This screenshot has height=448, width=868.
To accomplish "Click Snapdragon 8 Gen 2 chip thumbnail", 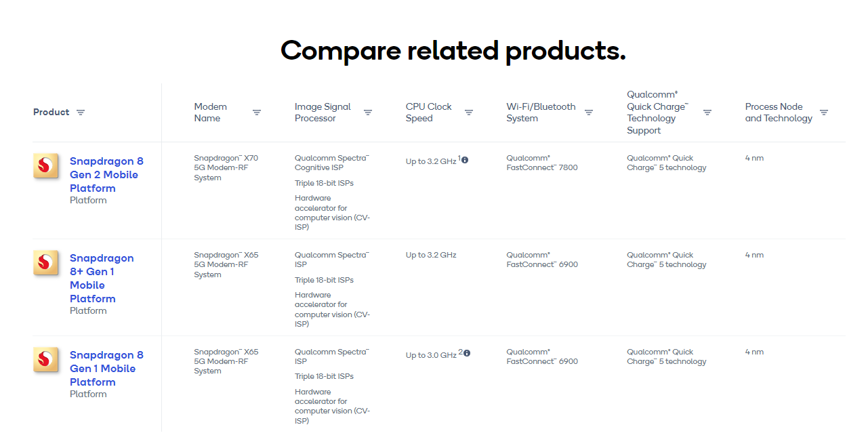I will (46, 165).
